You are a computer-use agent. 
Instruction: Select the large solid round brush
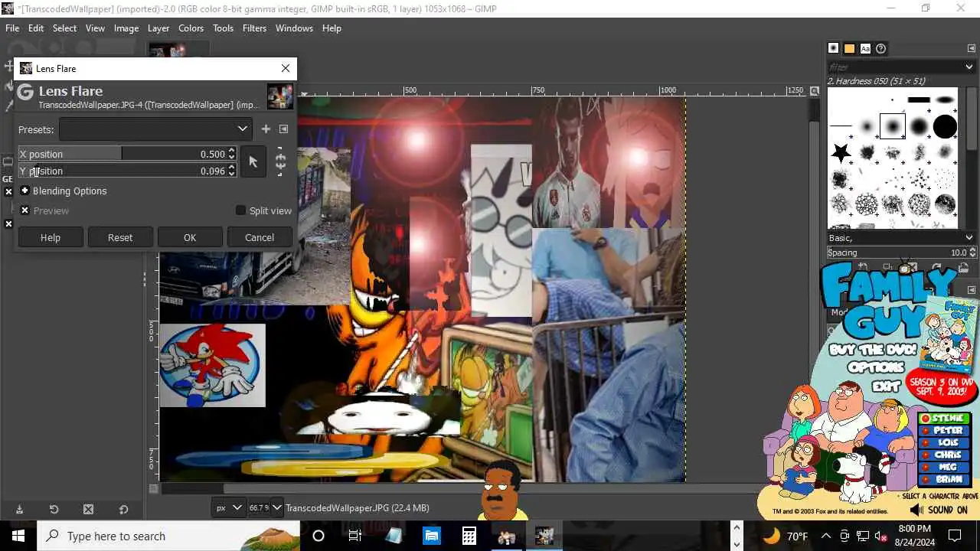[x=945, y=126]
